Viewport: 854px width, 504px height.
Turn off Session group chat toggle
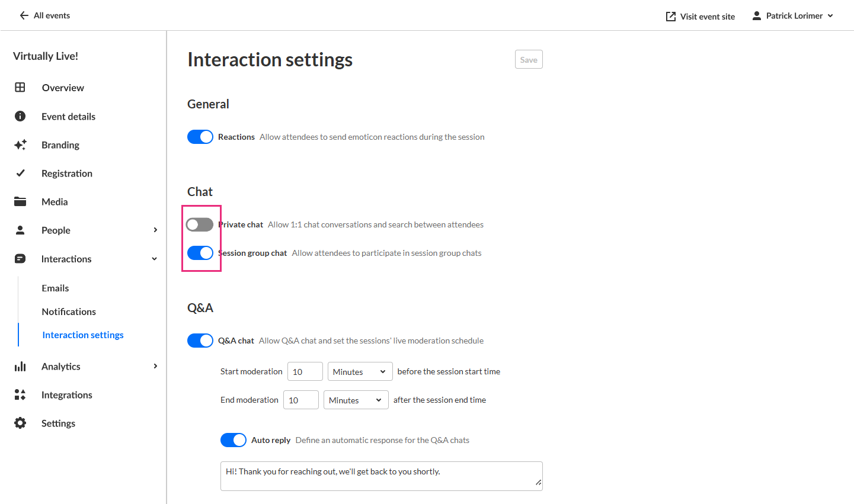click(200, 253)
